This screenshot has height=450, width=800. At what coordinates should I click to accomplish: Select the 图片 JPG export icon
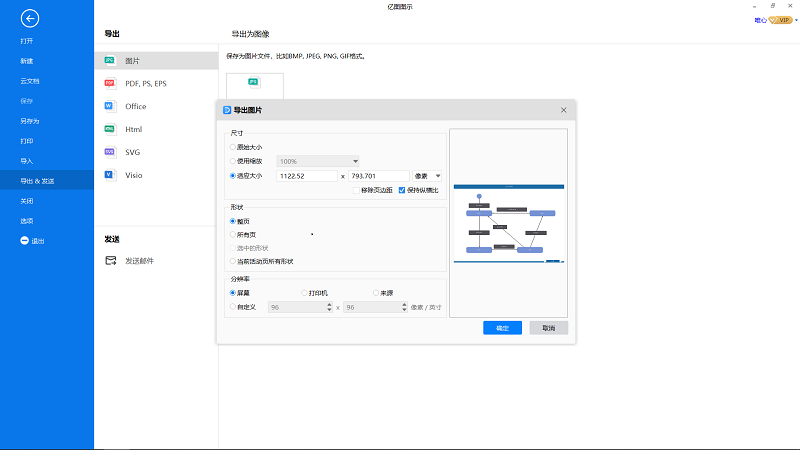click(110, 61)
